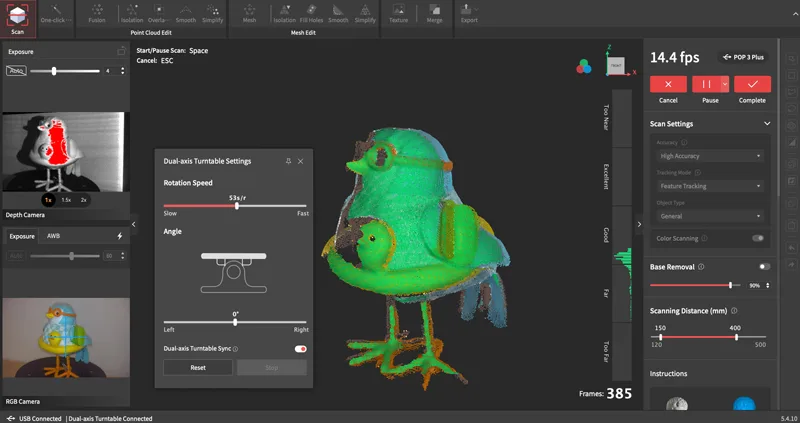Switch to RGB Exposure tab

[22, 236]
